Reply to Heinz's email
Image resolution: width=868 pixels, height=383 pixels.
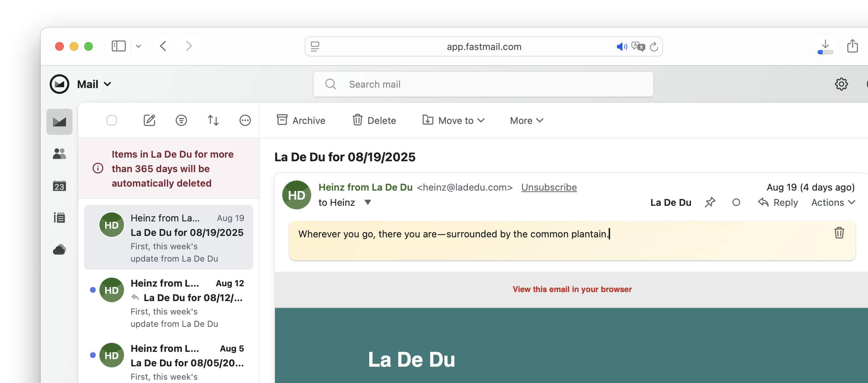778,202
